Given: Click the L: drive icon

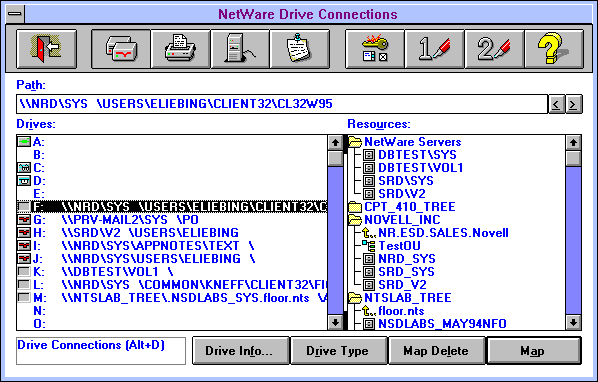Looking at the screenshot, I should coord(24,285).
